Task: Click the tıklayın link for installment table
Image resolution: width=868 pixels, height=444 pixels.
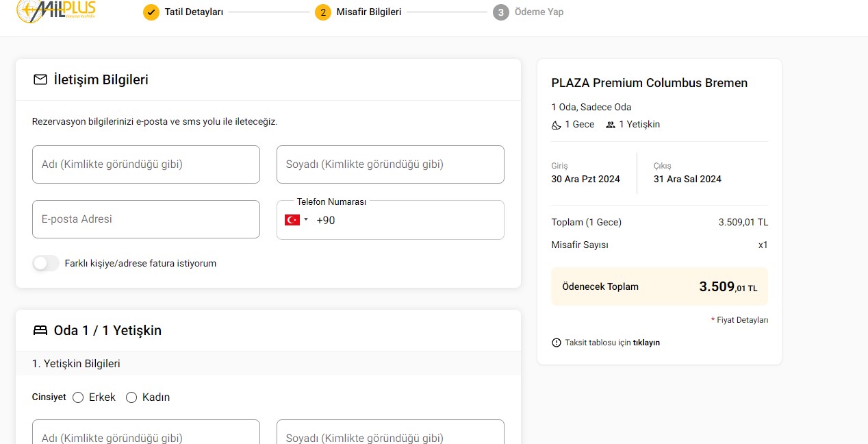Action: tap(646, 343)
